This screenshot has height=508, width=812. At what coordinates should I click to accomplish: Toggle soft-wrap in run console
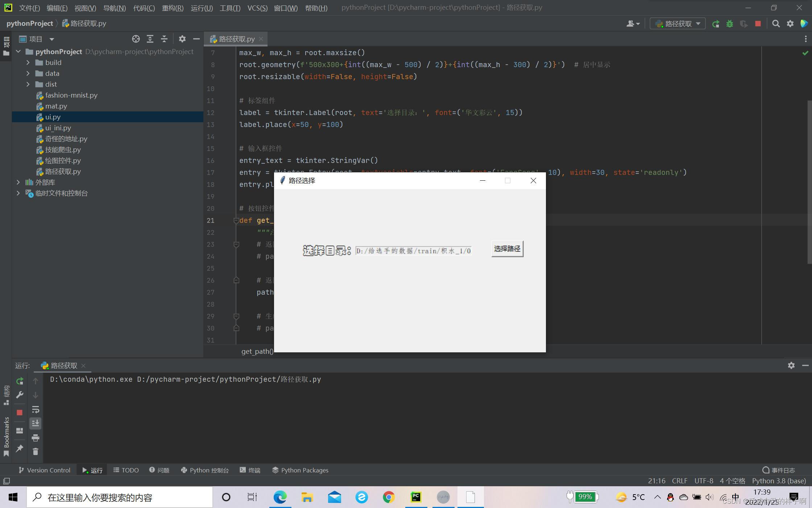click(x=35, y=409)
